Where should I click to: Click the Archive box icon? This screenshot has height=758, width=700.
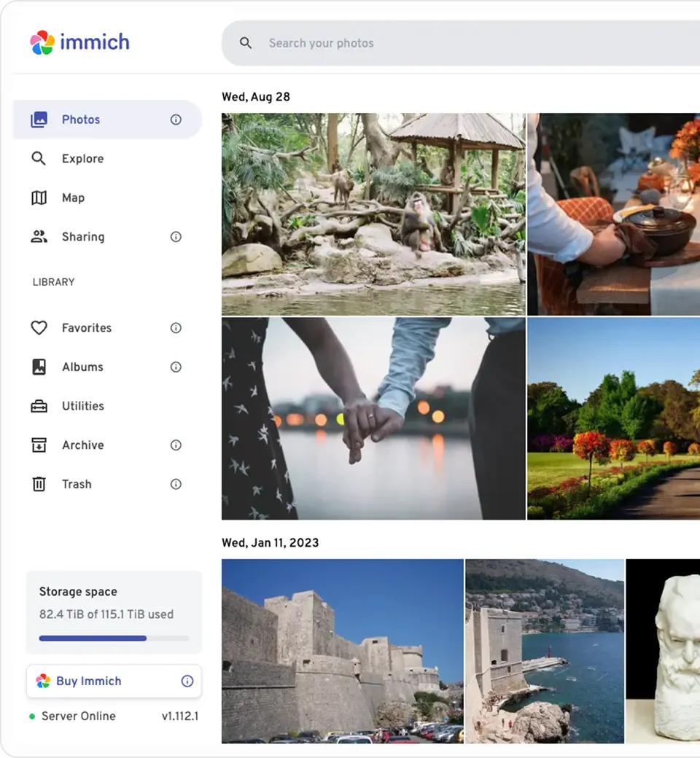(x=39, y=445)
